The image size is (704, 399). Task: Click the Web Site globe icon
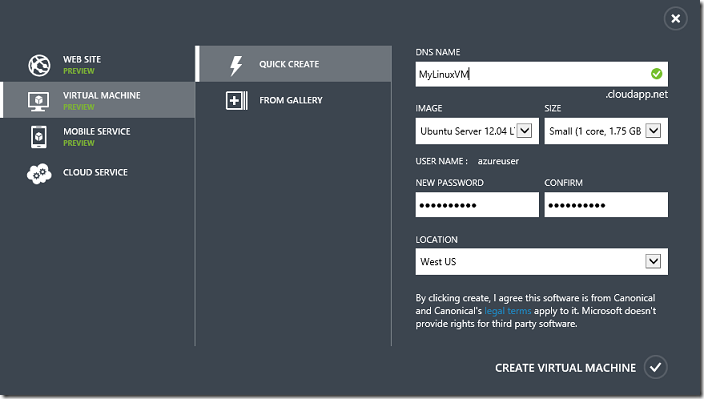coord(39,65)
